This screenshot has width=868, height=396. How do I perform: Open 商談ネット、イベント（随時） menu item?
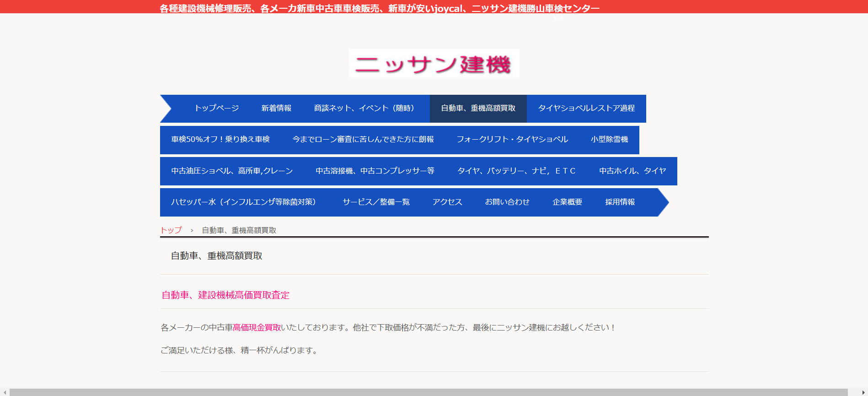click(366, 108)
